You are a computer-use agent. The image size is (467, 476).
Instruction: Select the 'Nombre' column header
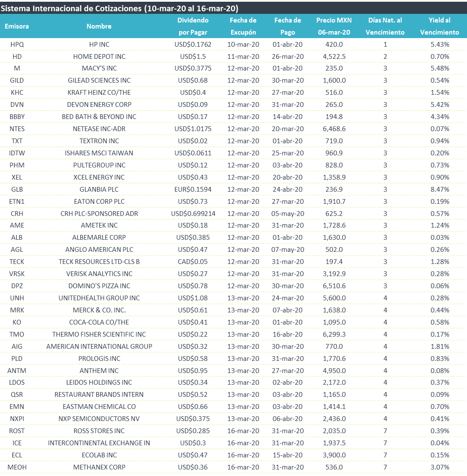click(x=99, y=26)
